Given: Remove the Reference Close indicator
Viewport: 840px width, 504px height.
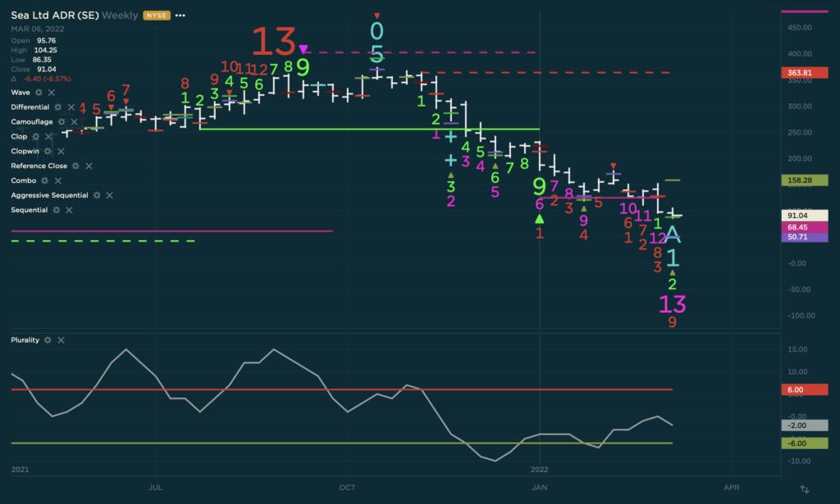Looking at the screenshot, I should [89, 166].
